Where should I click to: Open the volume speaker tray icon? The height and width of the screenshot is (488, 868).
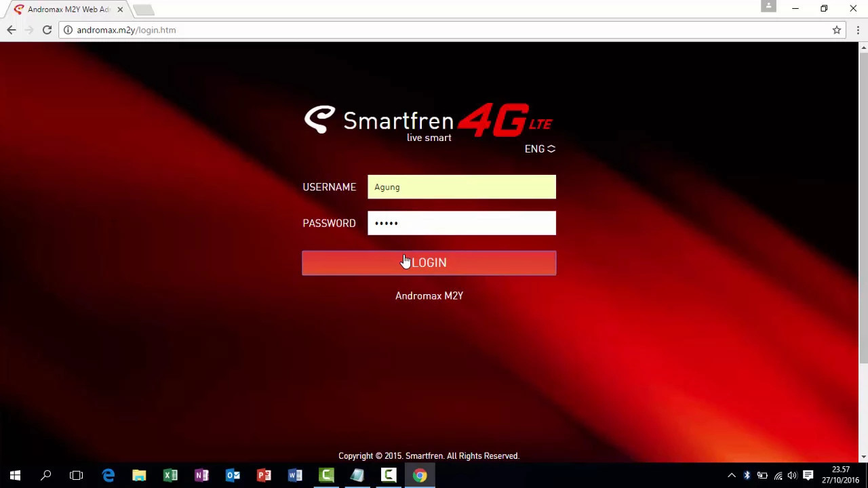[x=792, y=476]
